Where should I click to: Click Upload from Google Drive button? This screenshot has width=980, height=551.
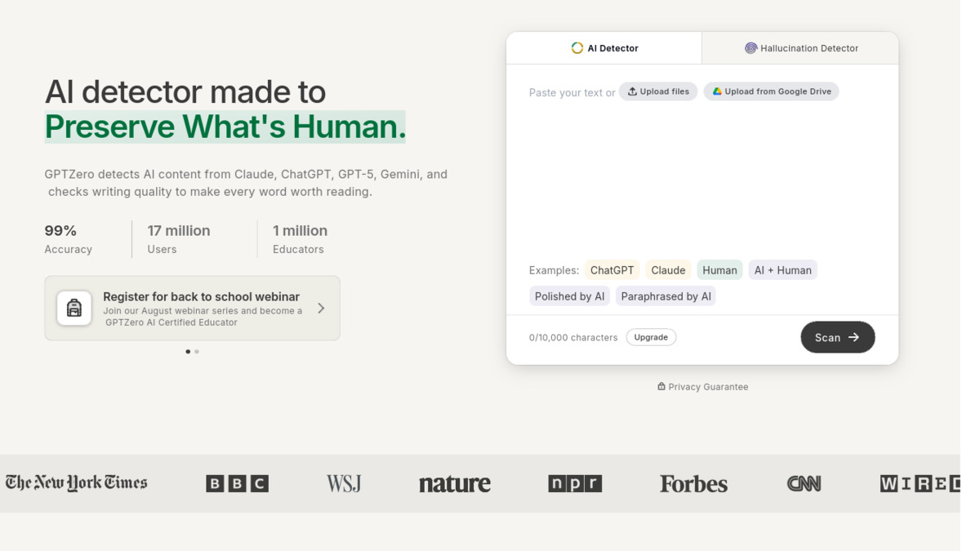point(771,91)
